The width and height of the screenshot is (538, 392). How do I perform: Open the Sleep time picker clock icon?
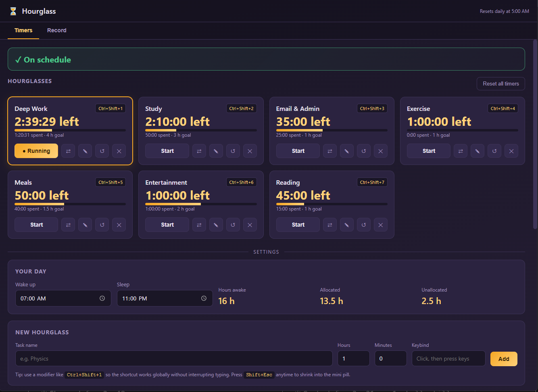pyautogui.click(x=204, y=298)
